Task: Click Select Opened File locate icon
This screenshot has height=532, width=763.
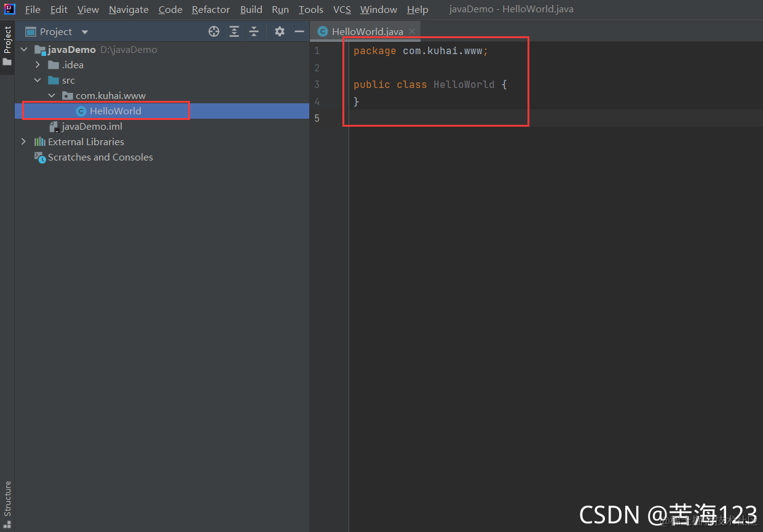Action: 214,32
